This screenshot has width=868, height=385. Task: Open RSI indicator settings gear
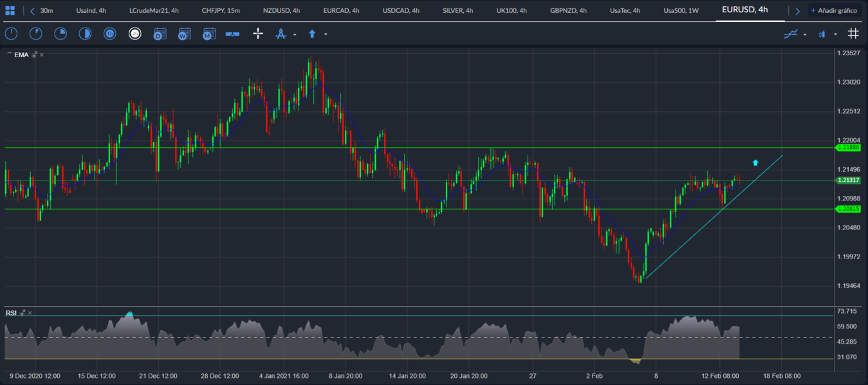(x=23, y=312)
